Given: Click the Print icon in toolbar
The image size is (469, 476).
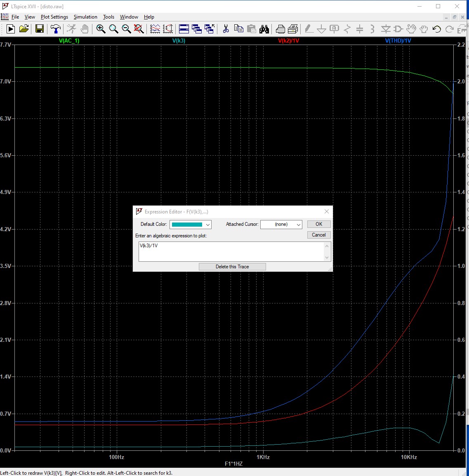Looking at the screenshot, I should (x=280, y=29).
